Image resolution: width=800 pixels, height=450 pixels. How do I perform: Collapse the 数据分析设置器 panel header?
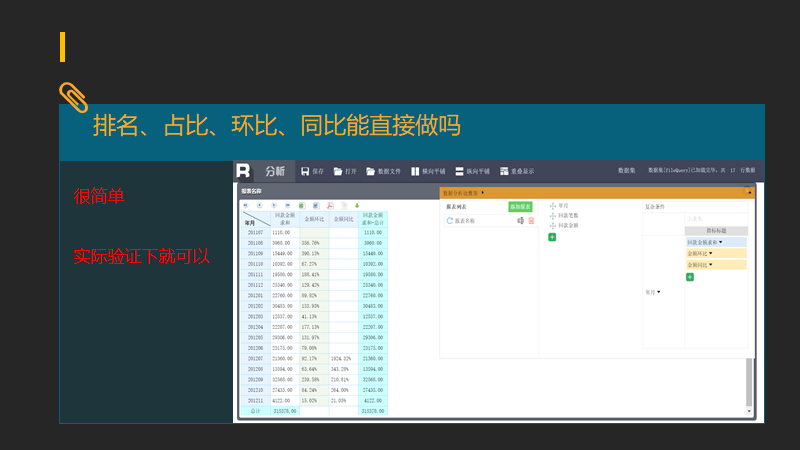point(483,192)
